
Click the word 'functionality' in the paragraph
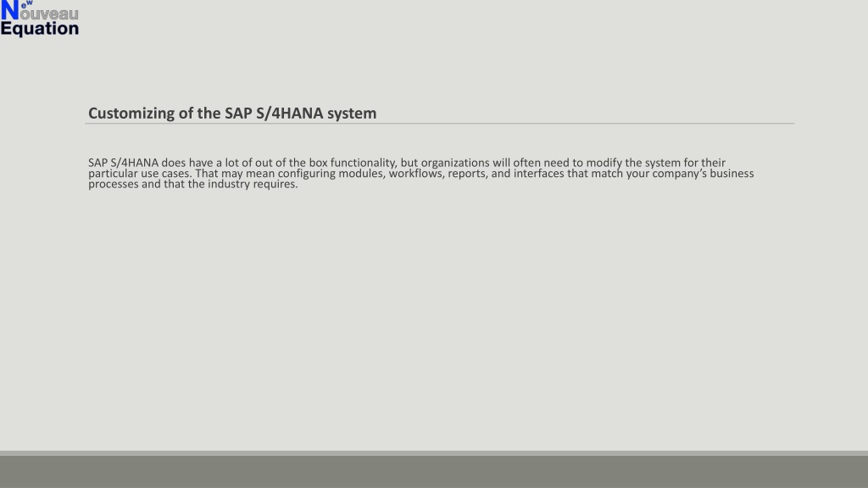point(364,163)
